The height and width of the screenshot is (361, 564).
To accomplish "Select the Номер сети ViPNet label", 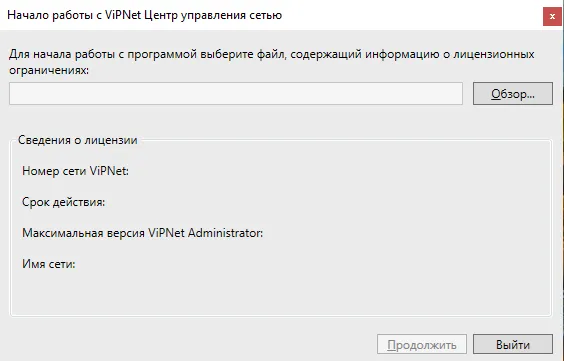I will coord(76,171).
